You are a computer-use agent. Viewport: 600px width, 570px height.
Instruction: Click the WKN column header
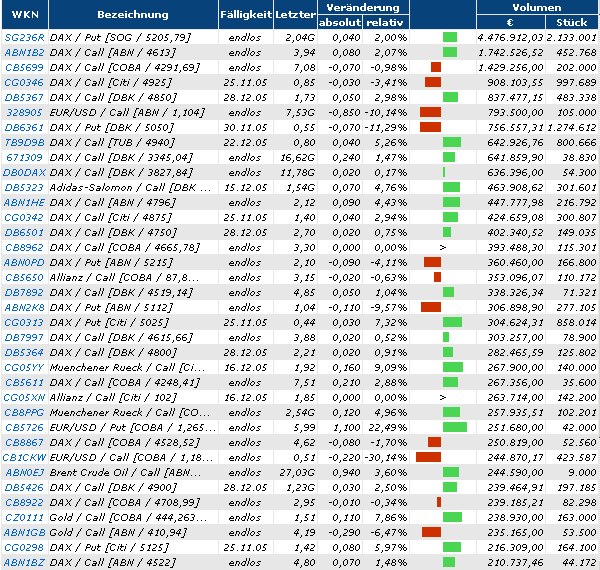coord(25,15)
